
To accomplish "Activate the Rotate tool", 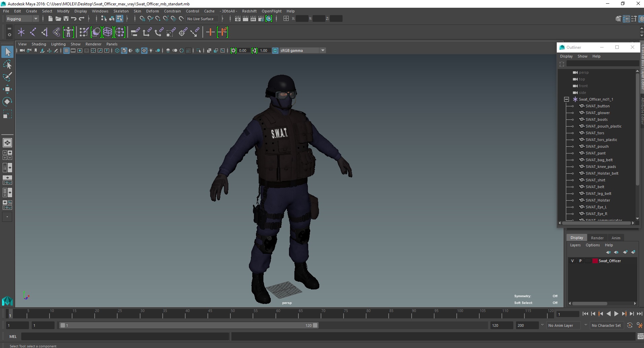I will [x=7, y=101].
